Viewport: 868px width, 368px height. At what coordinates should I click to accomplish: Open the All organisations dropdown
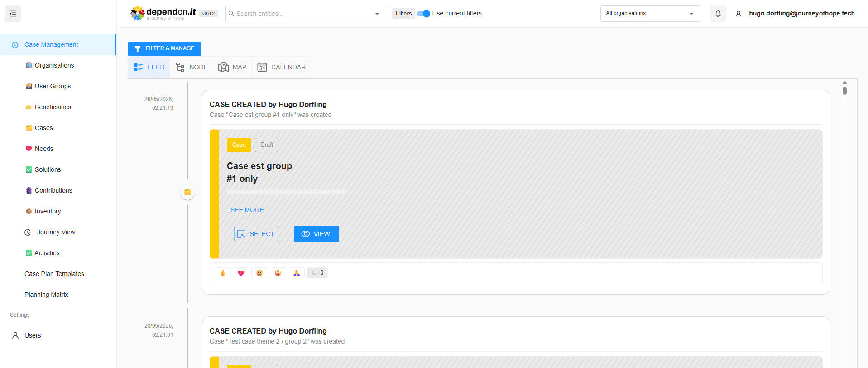coord(650,14)
